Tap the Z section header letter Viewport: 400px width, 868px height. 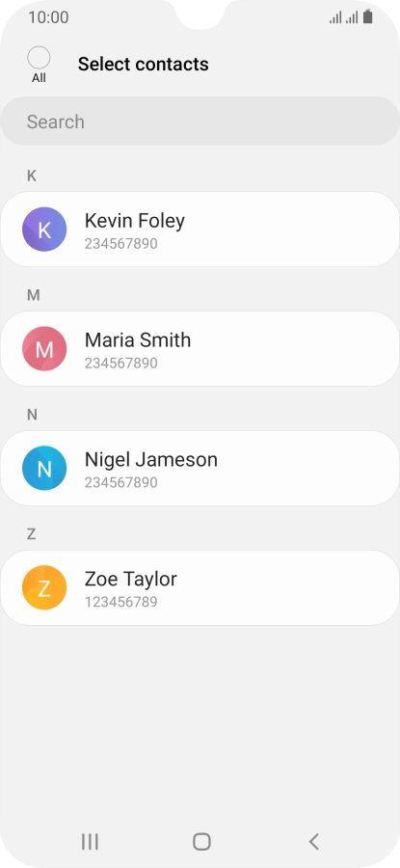(32, 534)
